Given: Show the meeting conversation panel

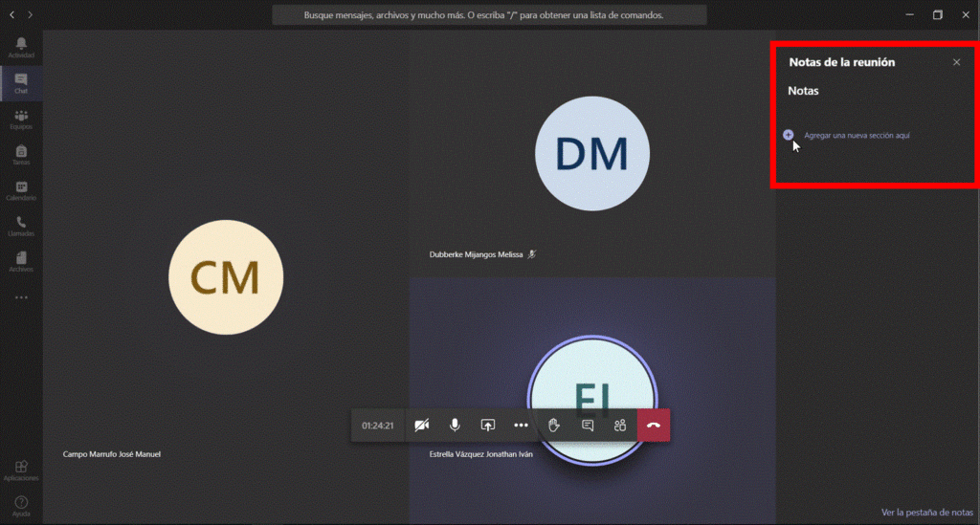Looking at the screenshot, I should click(x=587, y=426).
